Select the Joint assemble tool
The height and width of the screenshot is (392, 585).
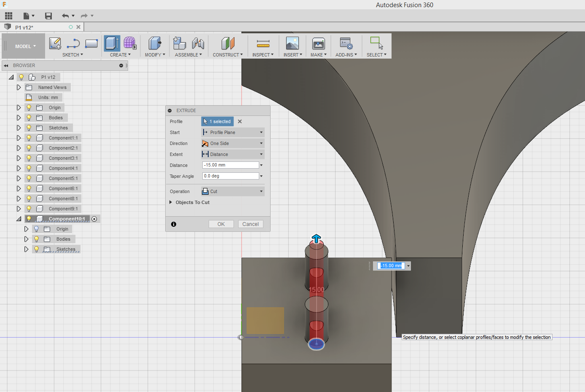(198, 43)
